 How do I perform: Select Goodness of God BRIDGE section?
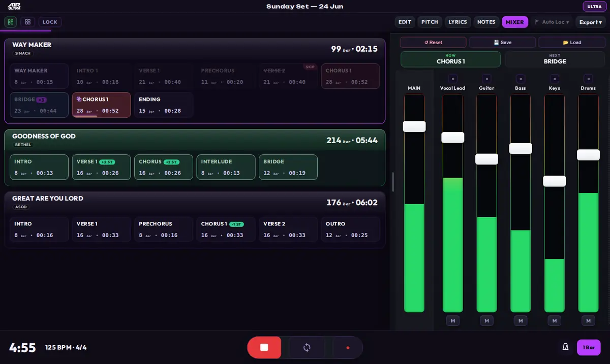[288, 167]
